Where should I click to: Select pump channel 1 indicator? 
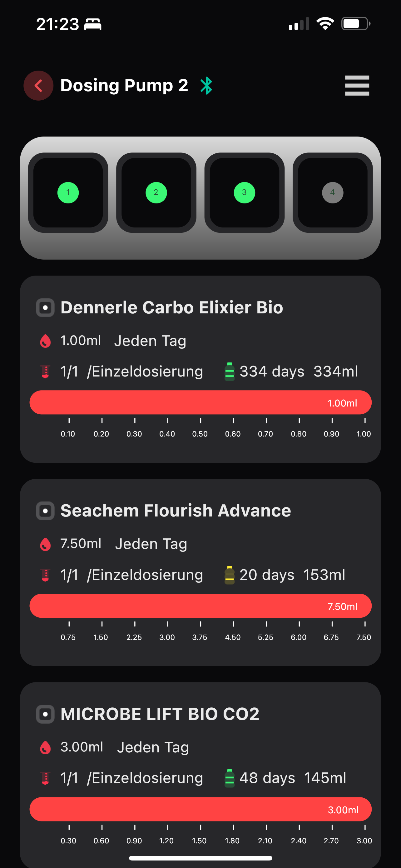point(68,193)
